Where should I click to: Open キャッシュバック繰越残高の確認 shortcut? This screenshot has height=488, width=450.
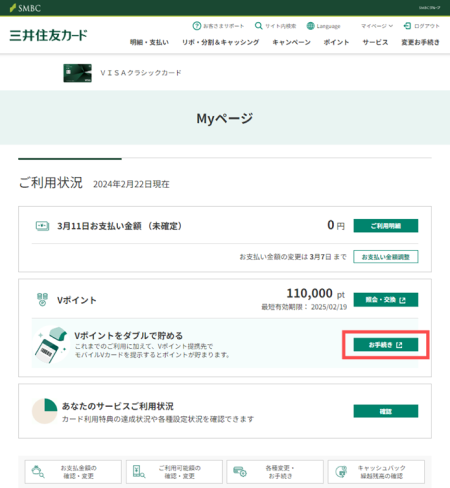376,472
